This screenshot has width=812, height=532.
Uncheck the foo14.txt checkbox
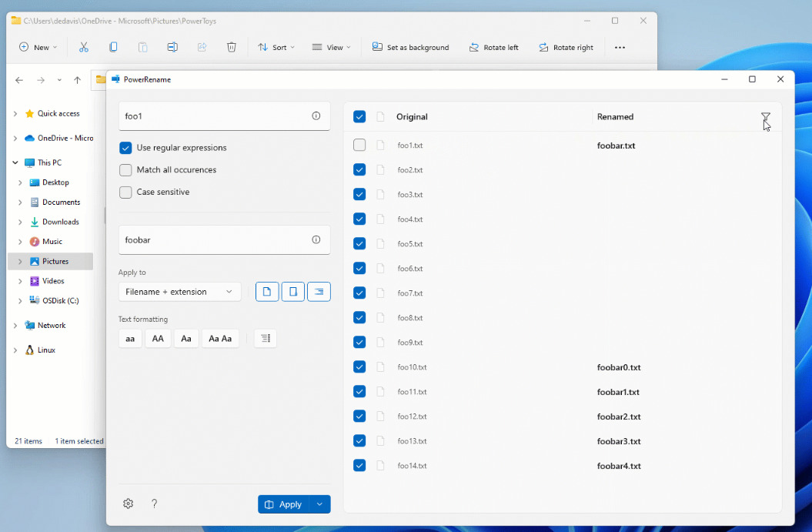click(x=359, y=465)
